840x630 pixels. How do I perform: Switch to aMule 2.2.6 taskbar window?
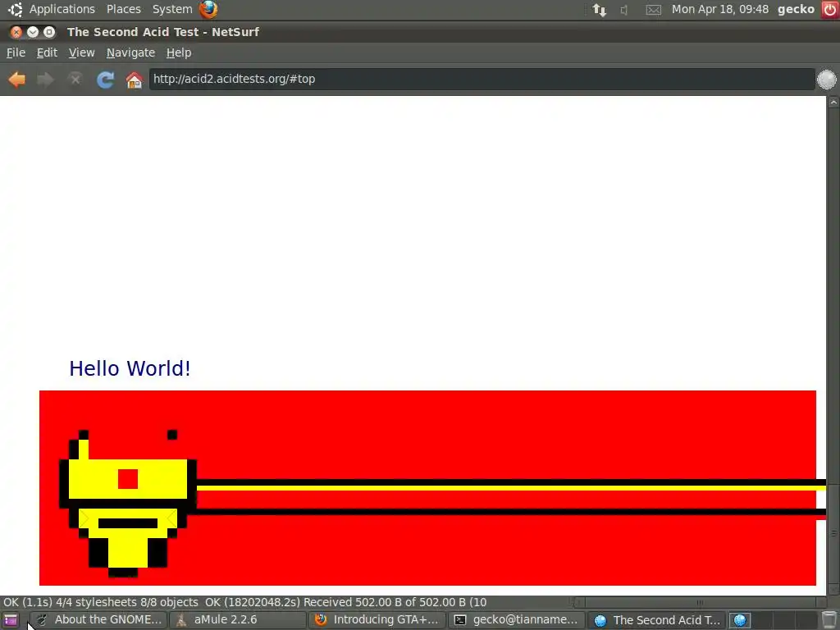click(237, 620)
